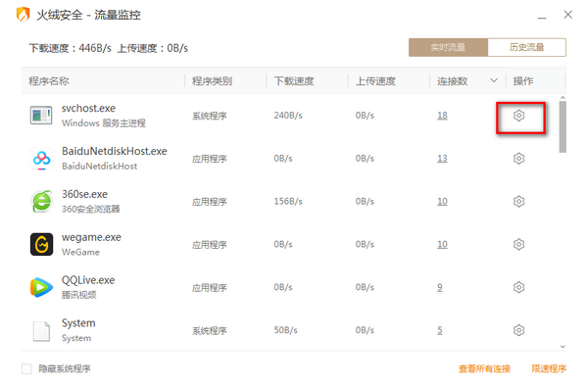
Task: Click the Huorong shield logo
Action: (23, 15)
